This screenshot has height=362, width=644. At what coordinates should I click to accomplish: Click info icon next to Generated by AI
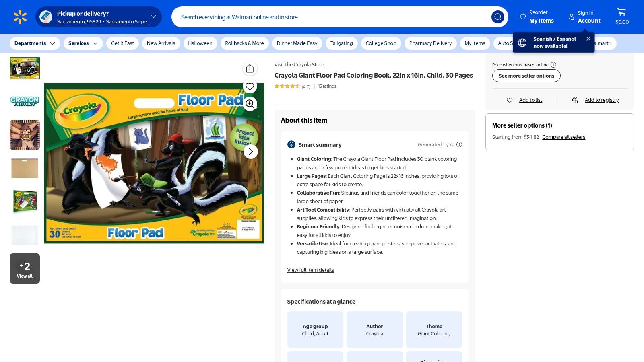point(459,144)
